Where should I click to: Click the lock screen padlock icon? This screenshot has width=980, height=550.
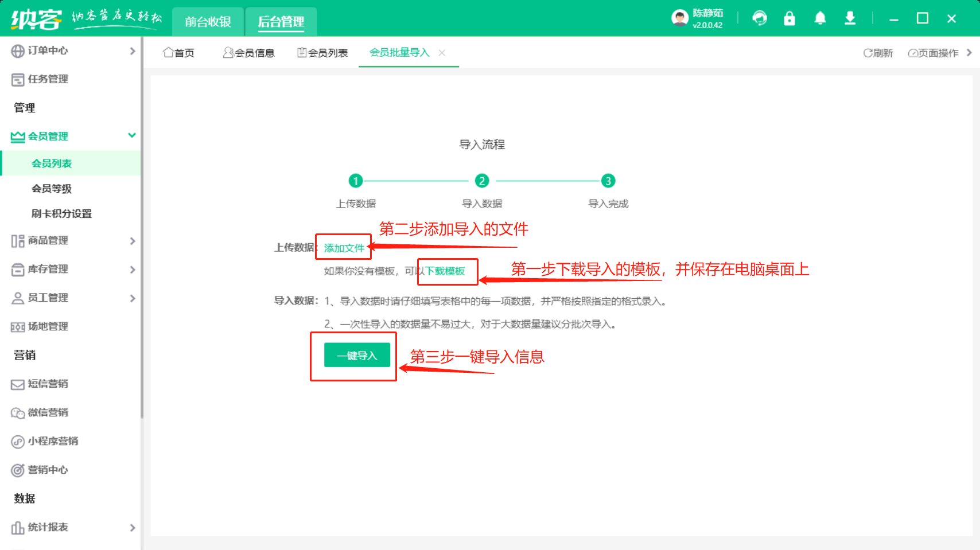(790, 18)
